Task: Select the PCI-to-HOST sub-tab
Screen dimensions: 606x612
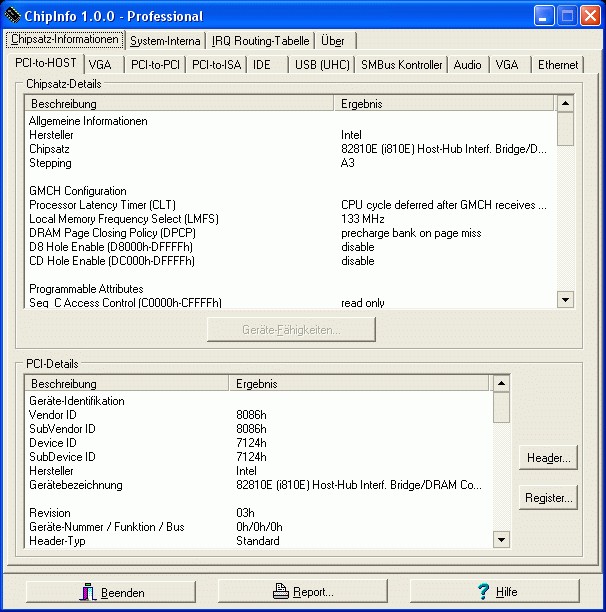Action: [45, 63]
